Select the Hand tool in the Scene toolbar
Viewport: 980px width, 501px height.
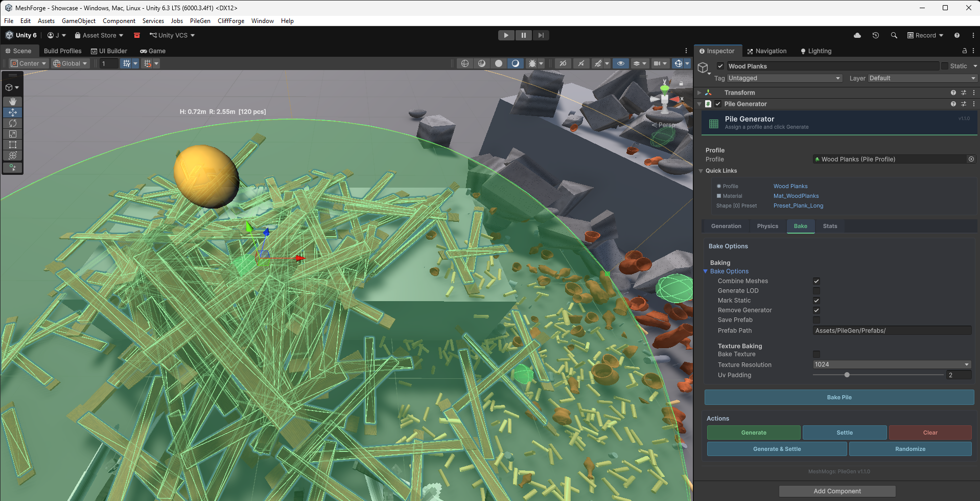click(x=12, y=102)
